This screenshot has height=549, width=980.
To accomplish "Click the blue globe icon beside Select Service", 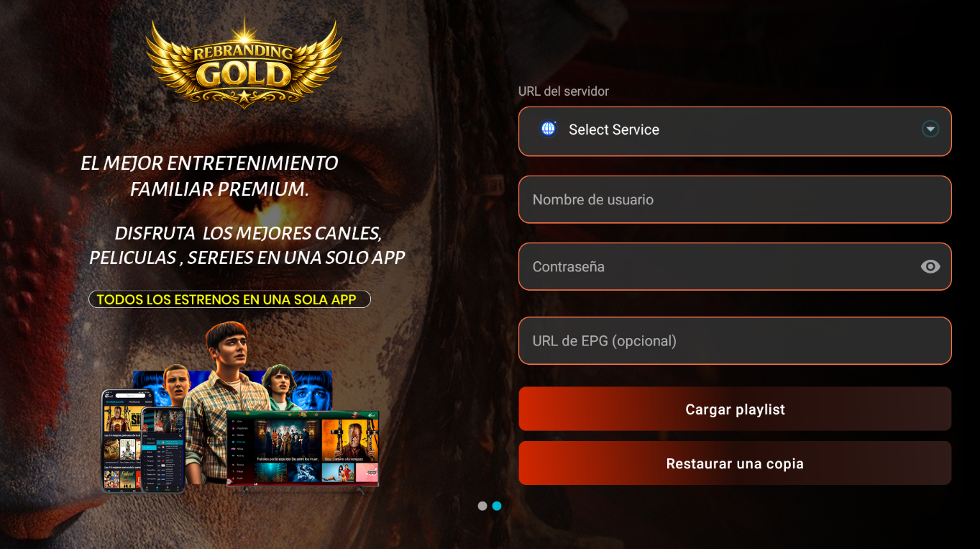I will [x=549, y=129].
